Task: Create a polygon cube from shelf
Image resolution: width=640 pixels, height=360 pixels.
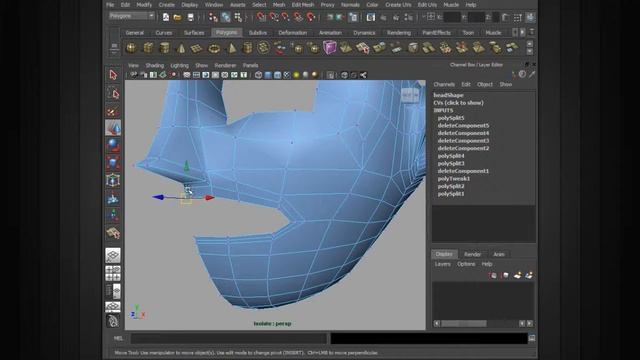Action: click(148, 48)
